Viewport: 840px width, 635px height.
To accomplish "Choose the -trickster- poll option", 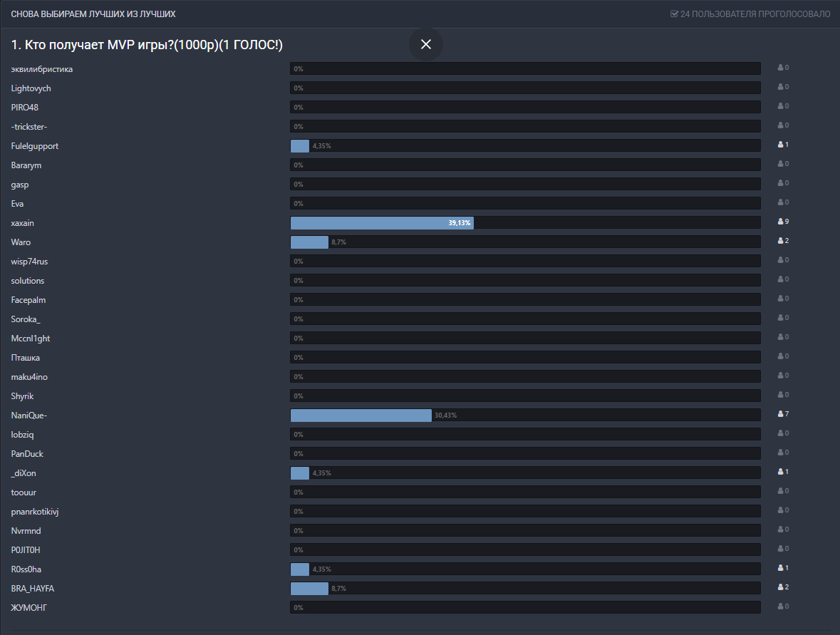I will pyautogui.click(x=29, y=127).
